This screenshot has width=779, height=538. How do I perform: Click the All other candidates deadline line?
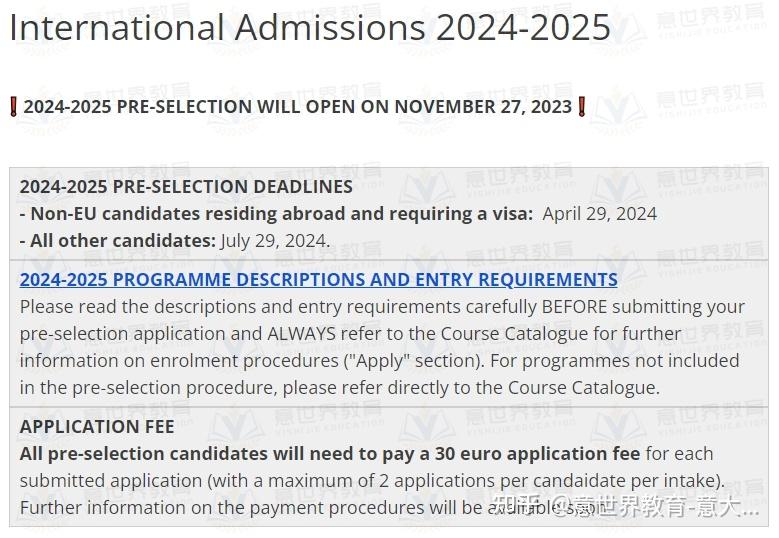pos(175,240)
